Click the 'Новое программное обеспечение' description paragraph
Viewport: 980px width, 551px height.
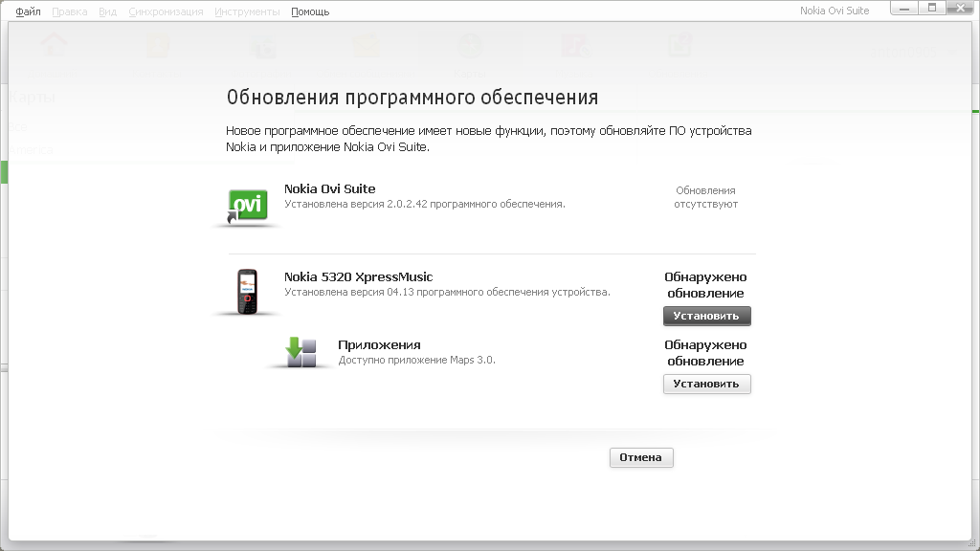pos(489,139)
